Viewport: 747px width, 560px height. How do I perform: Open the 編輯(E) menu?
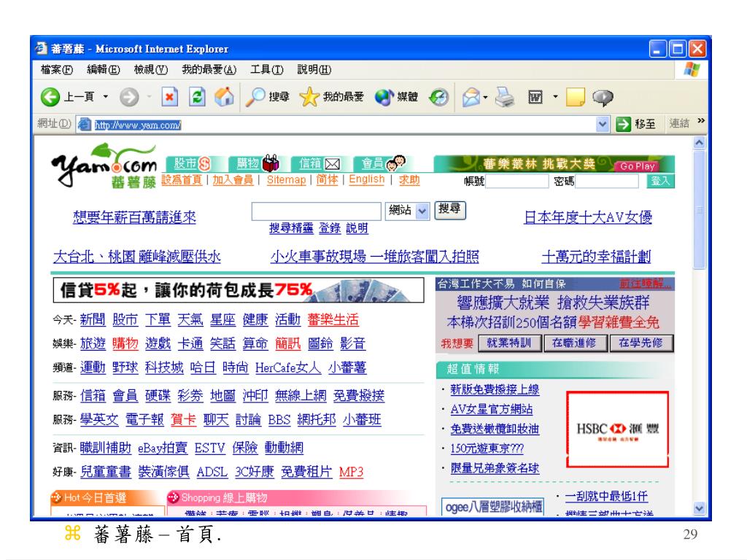tap(104, 69)
